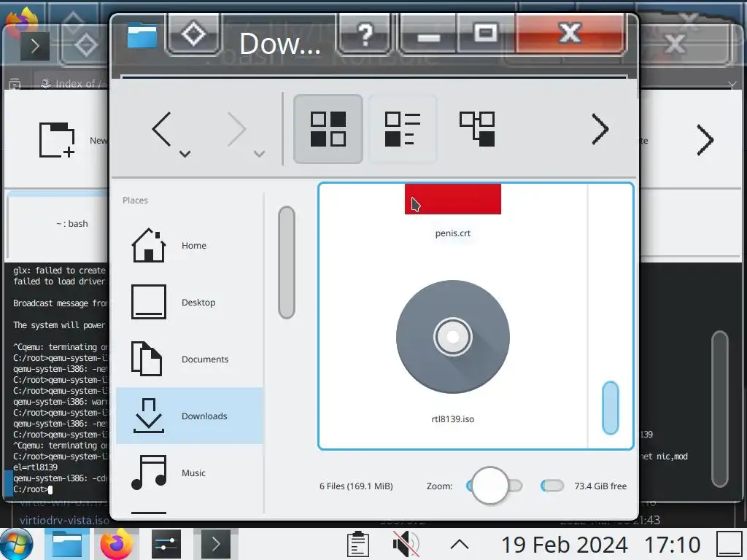
Task: Click the rtl8139.iso file name
Action: tap(452, 419)
